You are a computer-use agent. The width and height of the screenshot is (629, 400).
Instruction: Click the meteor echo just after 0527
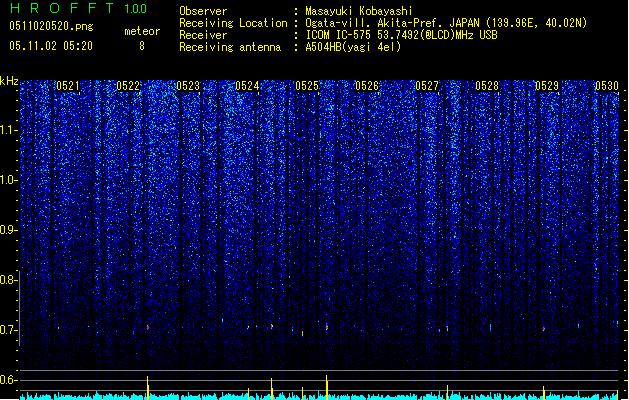click(447, 328)
